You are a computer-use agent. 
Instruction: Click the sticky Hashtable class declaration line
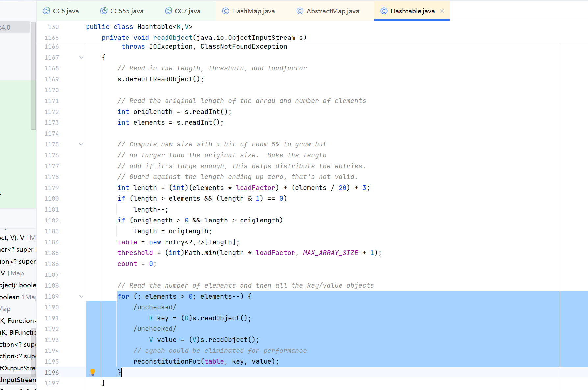[x=139, y=27]
